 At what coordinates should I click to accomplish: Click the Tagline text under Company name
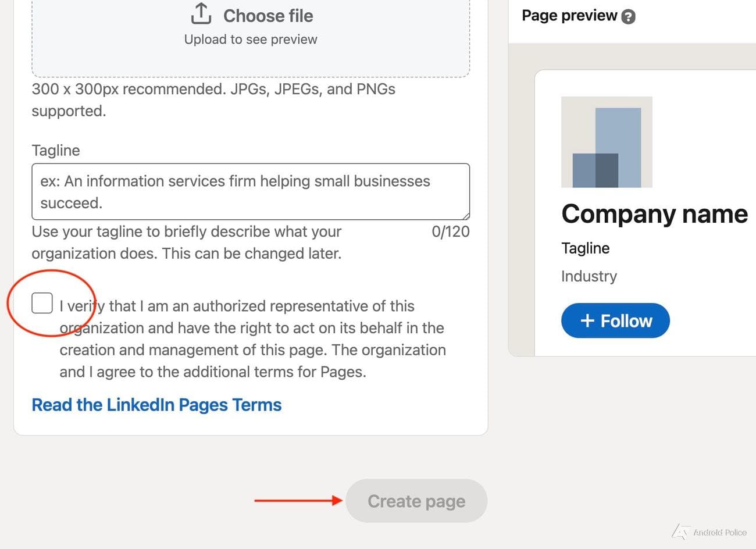pyautogui.click(x=585, y=248)
